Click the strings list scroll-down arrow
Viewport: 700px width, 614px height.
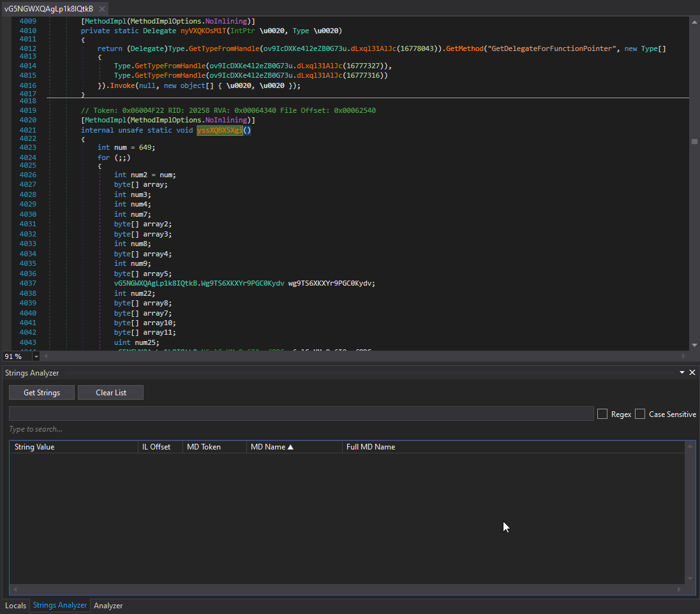tap(689, 578)
